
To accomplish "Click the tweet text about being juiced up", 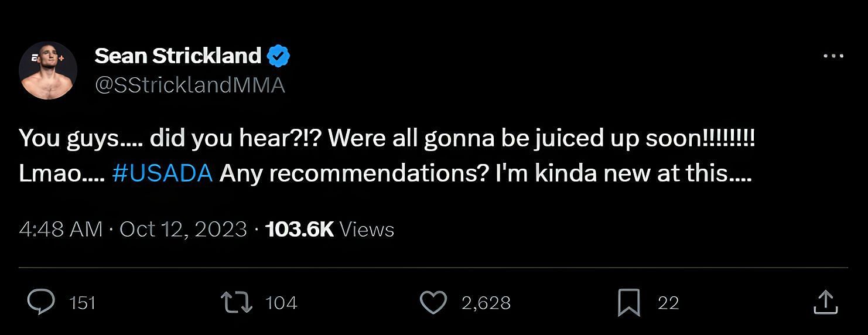I will [x=387, y=156].
